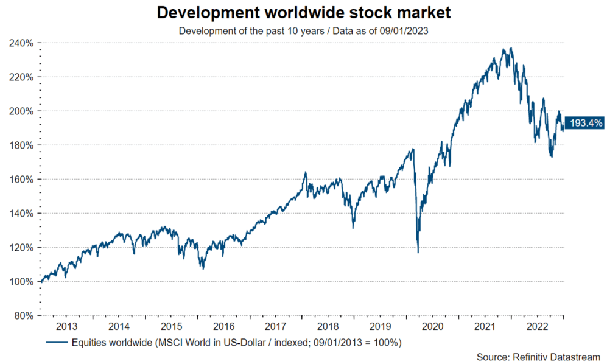607x364 pixels.
Task: Select the 2016 x-axis year label
Action: click(x=223, y=326)
